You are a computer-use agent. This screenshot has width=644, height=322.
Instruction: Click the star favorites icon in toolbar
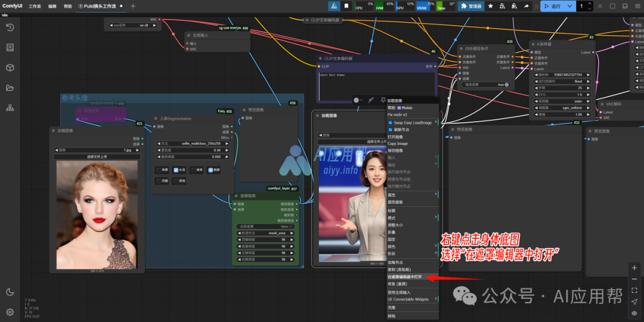(x=490, y=6)
